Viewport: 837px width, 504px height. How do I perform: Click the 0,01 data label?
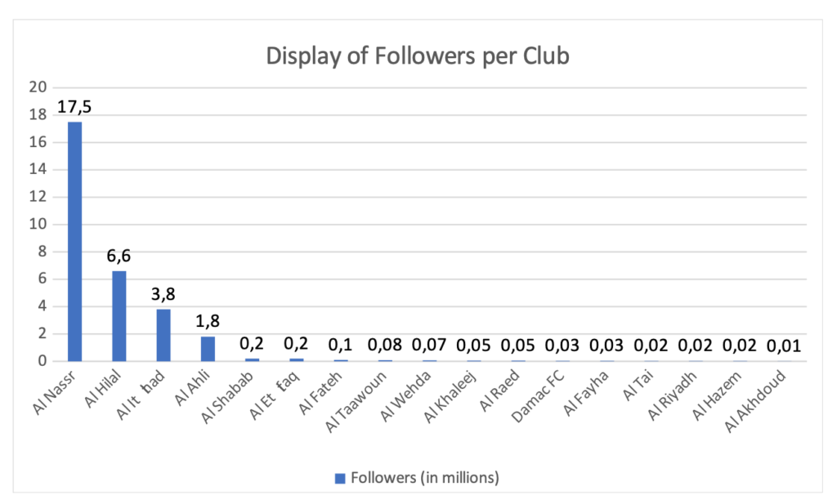[783, 346]
